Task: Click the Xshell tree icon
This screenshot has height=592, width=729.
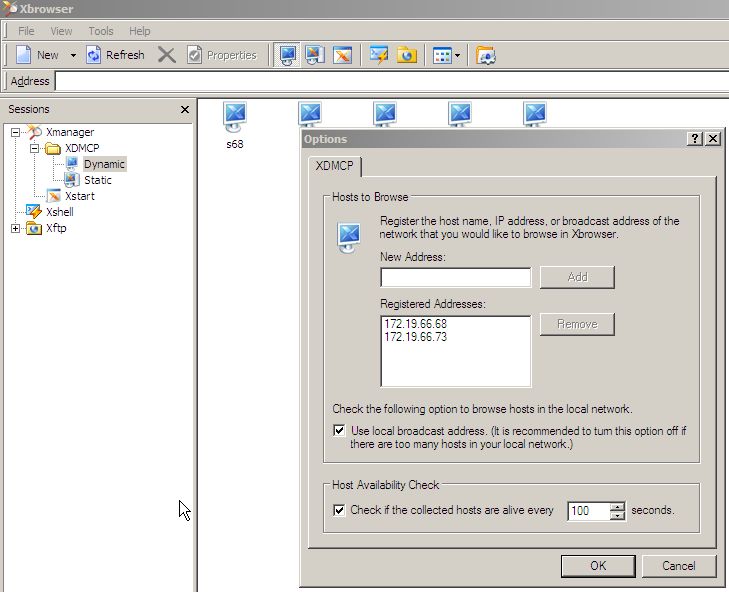Action: [x=33, y=212]
